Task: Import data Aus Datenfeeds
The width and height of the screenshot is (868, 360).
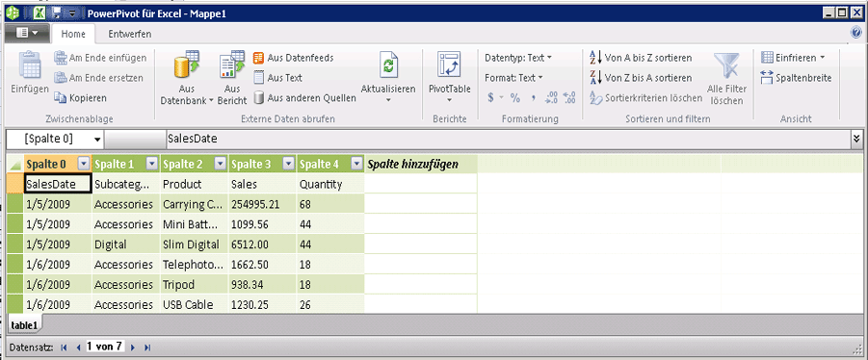Action: click(294, 58)
